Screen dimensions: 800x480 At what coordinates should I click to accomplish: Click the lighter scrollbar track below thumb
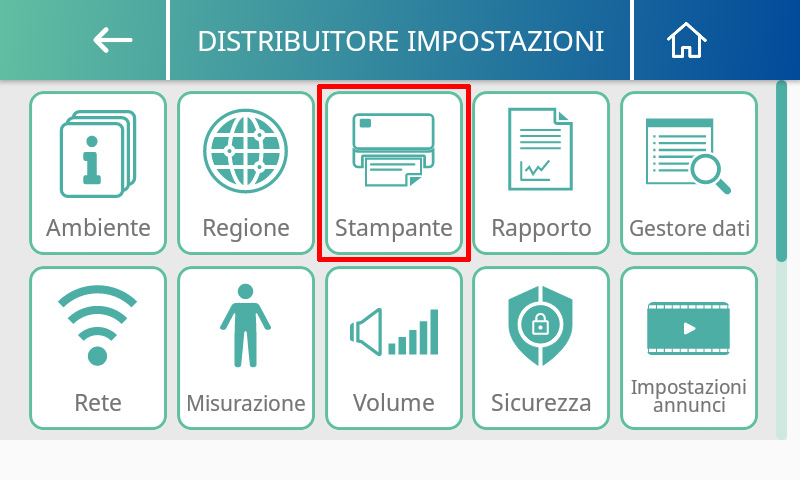(781, 350)
